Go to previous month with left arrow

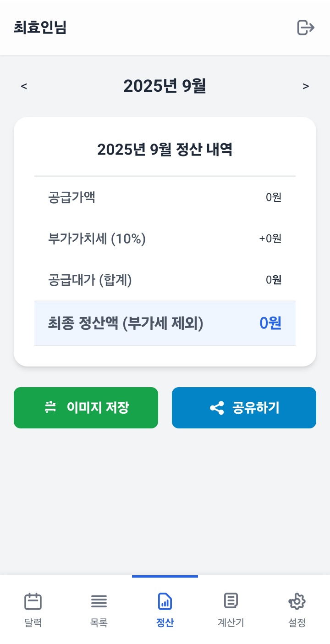tap(24, 86)
